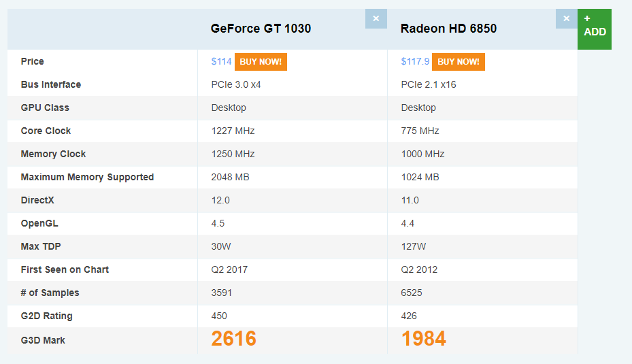Click the 2048 MB memory value
The width and height of the screenshot is (632, 364).
tap(230, 177)
